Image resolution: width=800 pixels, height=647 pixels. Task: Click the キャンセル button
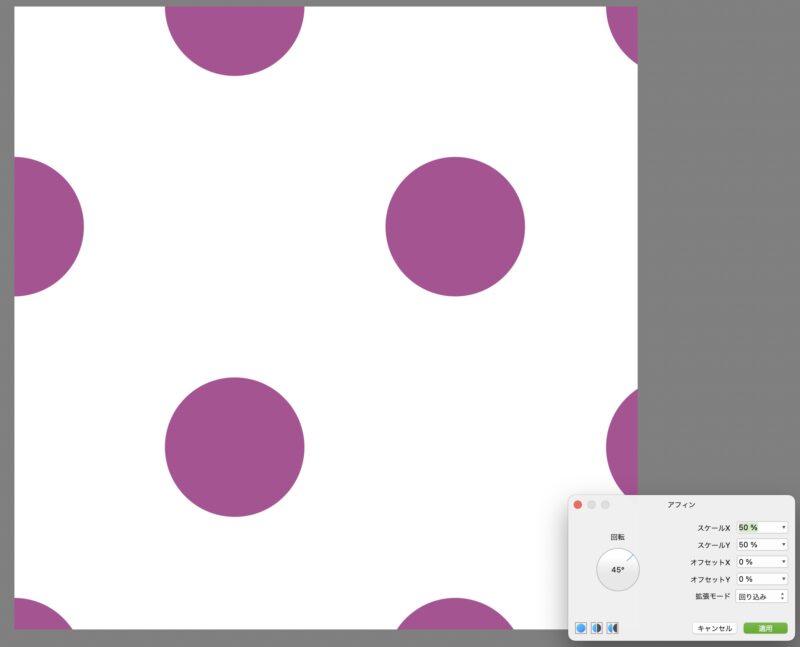pyautogui.click(x=714, y=628)
